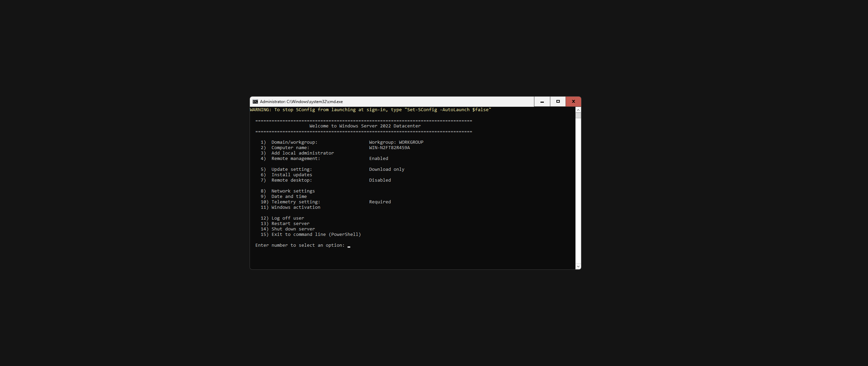Click the 'Computer name' menu line
Image resolution: width=868 pixels, height=366 pixels.
[x=290, y=148]
